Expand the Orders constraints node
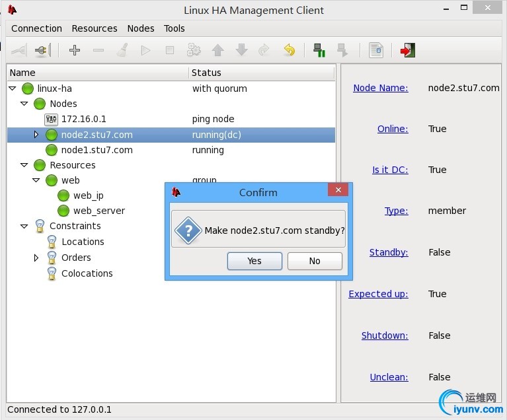Screen dimensions: 507x420 tap(36, 258)
